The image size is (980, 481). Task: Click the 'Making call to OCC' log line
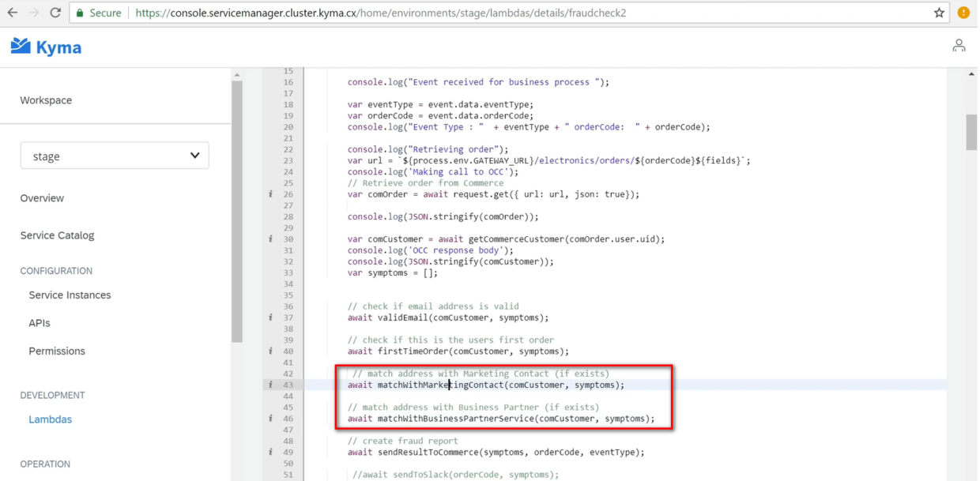point(433,171)
